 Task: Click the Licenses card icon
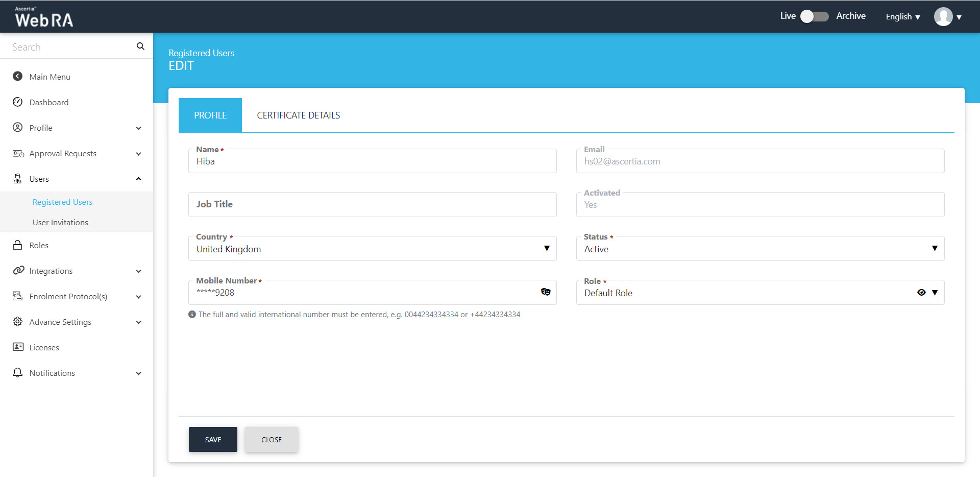tap(18, 347)
